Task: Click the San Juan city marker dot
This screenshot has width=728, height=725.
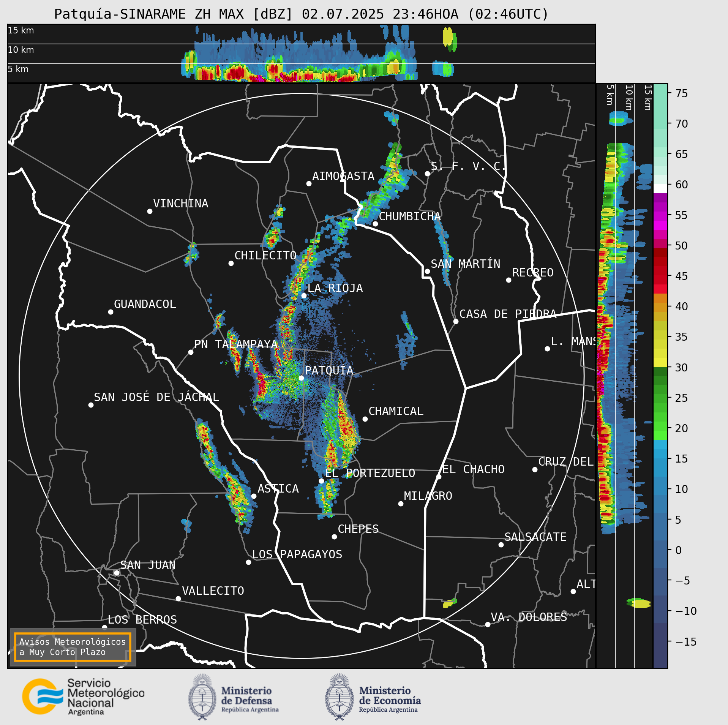Action: click(117, 573)
